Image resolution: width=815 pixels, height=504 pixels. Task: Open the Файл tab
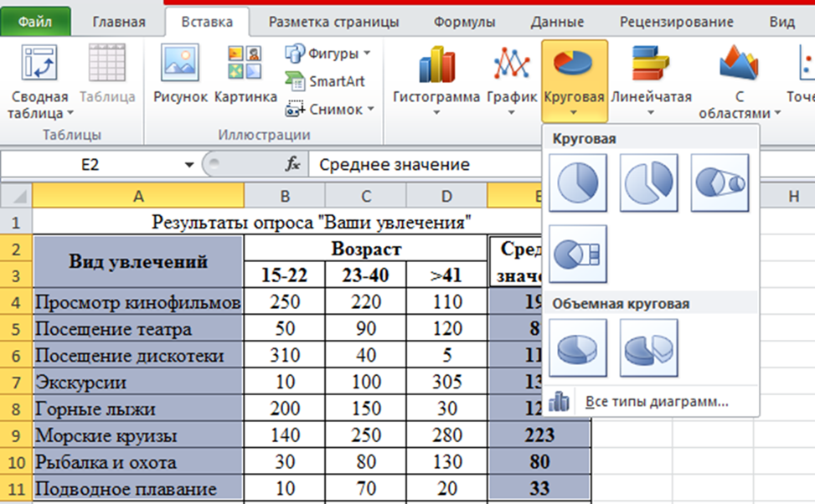click(35, 22)
